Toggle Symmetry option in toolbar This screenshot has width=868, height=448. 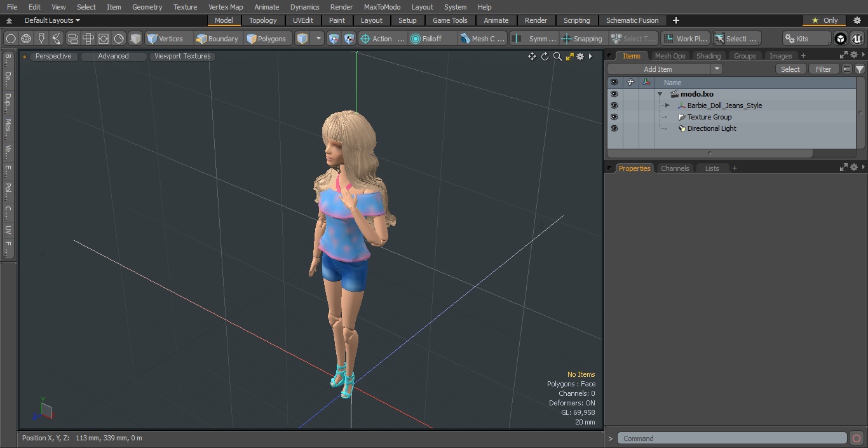(x=534, y=39)
